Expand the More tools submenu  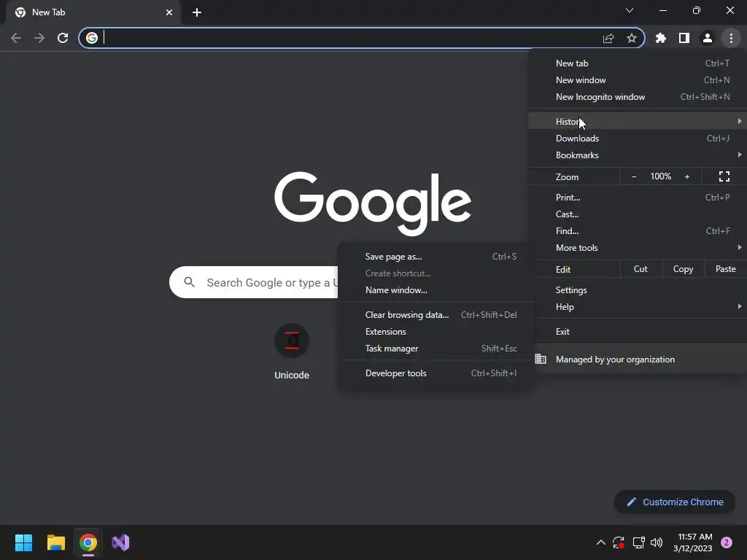coord(638,248)
